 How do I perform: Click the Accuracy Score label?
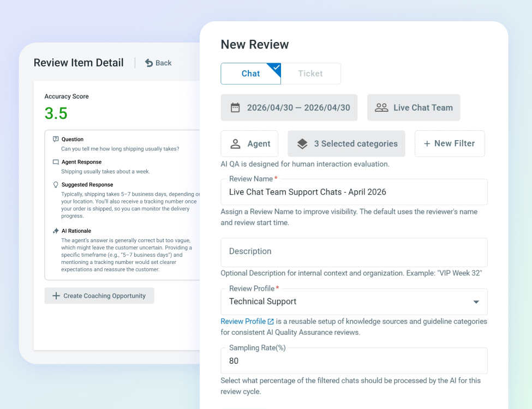[67, 97]
